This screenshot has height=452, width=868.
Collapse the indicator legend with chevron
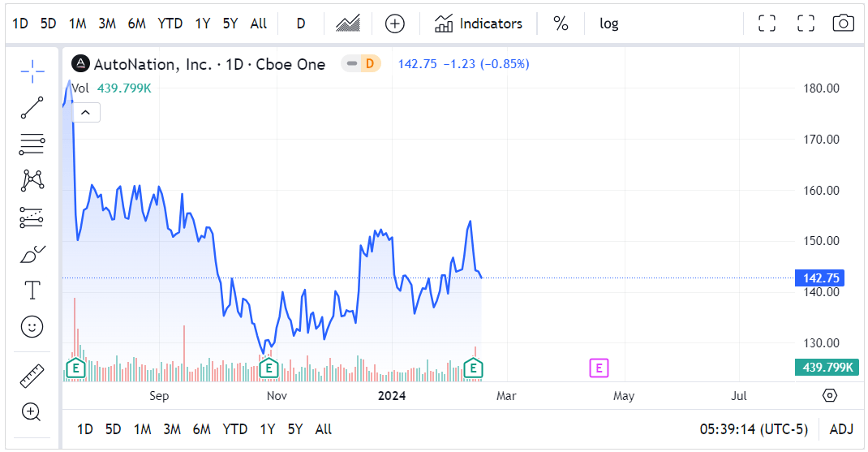point(85,113)
